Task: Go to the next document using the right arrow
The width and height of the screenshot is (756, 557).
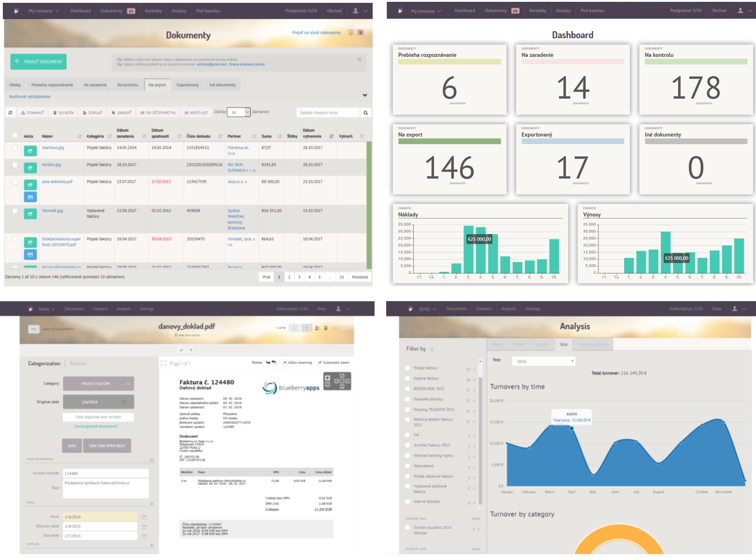Action: point(306,328)
